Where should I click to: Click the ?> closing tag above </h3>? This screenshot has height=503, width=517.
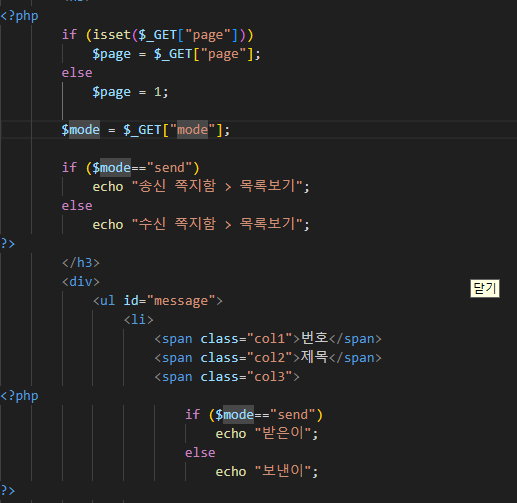8,244
